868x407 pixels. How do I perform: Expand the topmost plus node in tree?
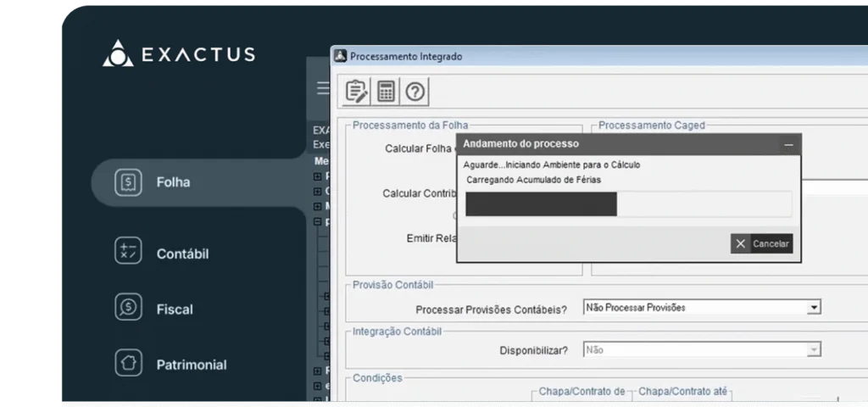[318, 176]
